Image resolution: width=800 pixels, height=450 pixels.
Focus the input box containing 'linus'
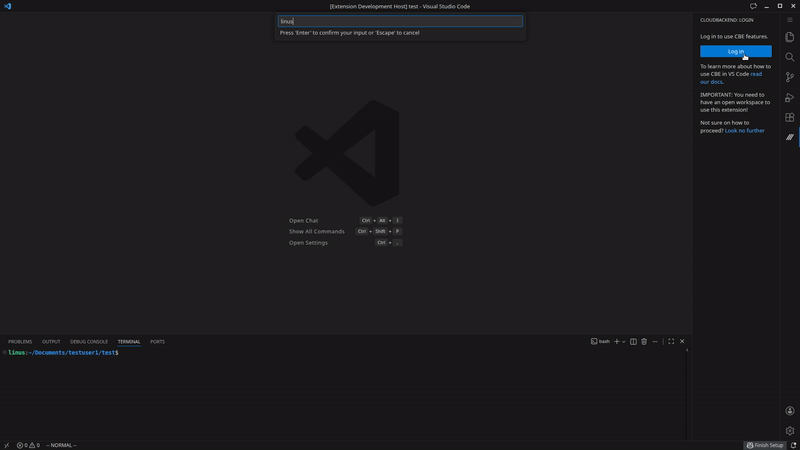[400, 21]
